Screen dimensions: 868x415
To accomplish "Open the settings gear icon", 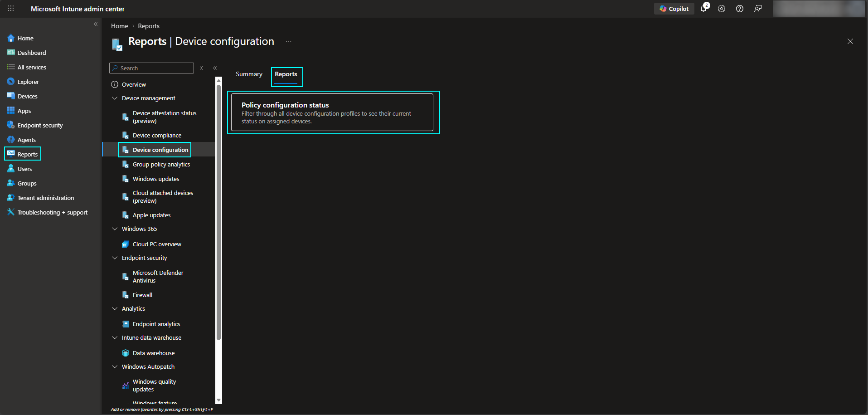I will coord(722,9).
